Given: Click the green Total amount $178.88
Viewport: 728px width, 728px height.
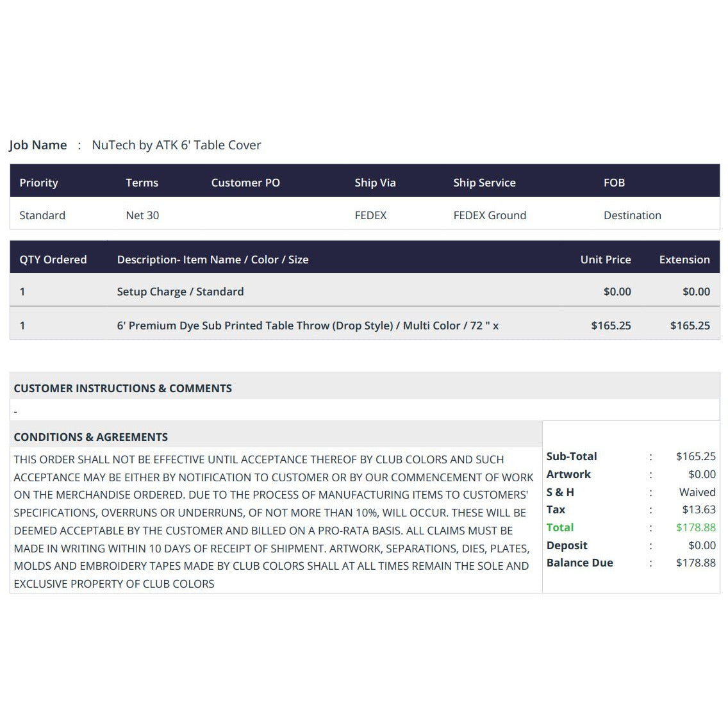Looking at the screenshot, I should (695, 527).
